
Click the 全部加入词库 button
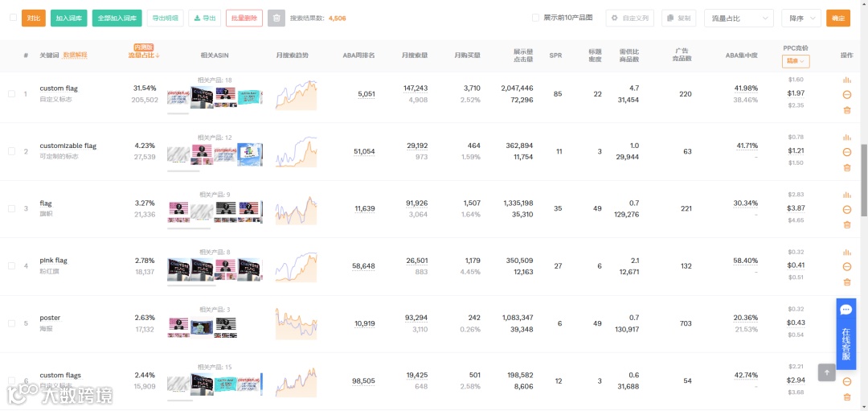click(117, 18)
